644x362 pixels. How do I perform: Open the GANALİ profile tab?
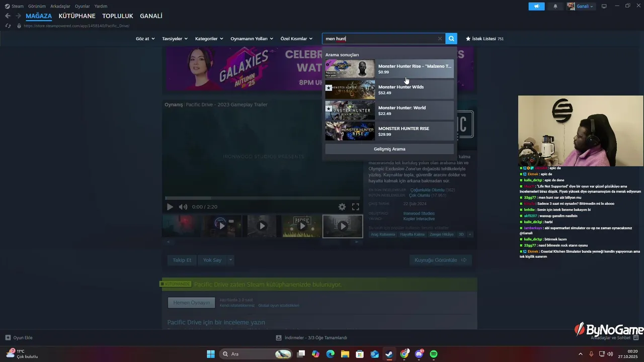tap(151, 16)
